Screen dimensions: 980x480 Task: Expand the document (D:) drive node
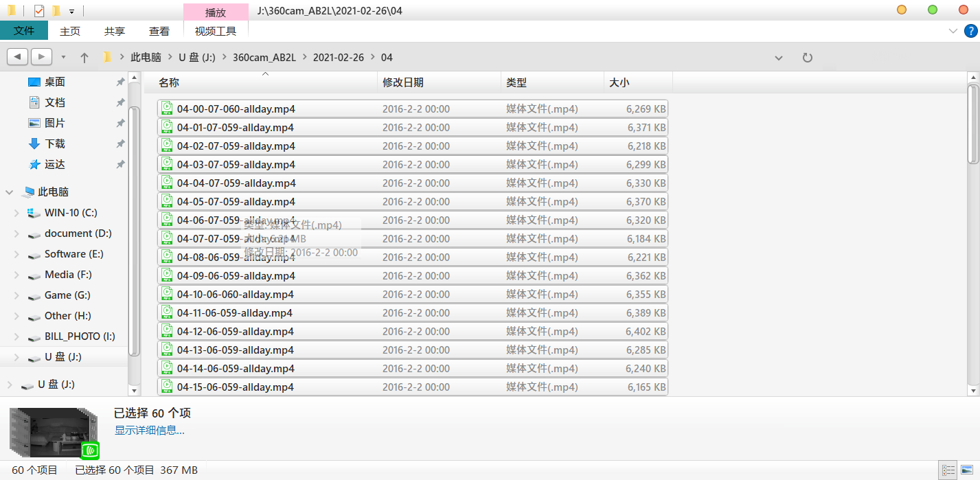(16, 233)
